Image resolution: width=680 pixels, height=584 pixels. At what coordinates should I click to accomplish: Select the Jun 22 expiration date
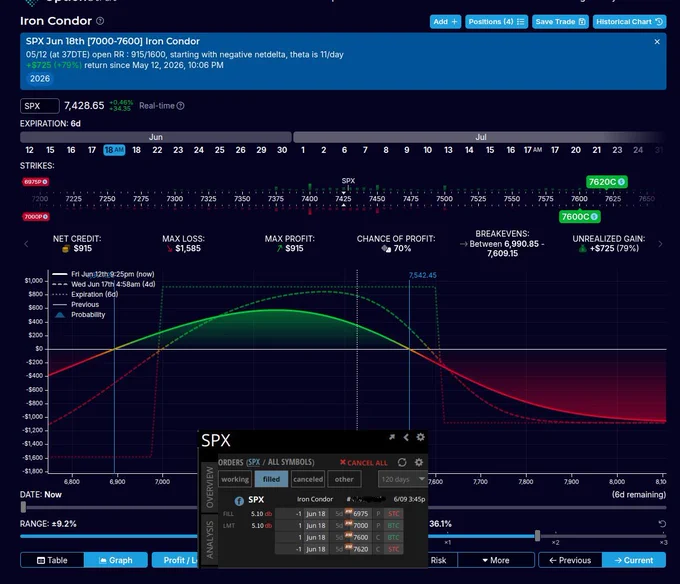[x=157, y=150]
